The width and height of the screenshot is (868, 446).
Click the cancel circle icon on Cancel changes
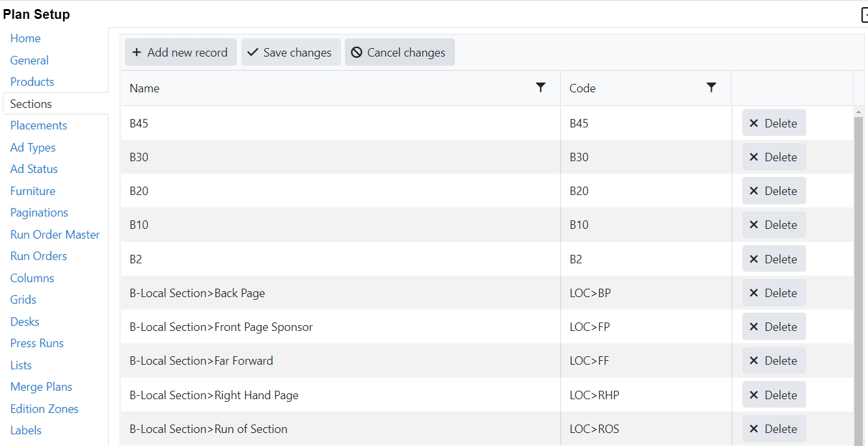click(x=357, y=53)
